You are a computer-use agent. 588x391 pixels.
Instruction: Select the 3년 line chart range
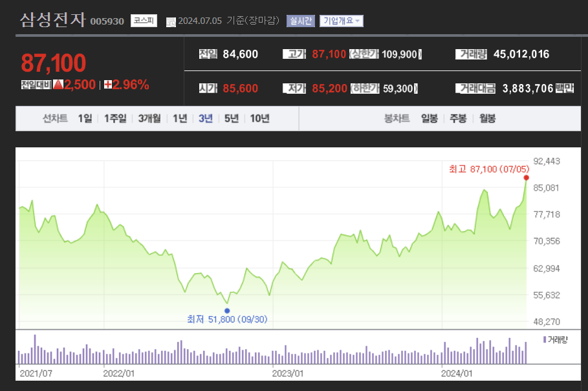point(206,118)
